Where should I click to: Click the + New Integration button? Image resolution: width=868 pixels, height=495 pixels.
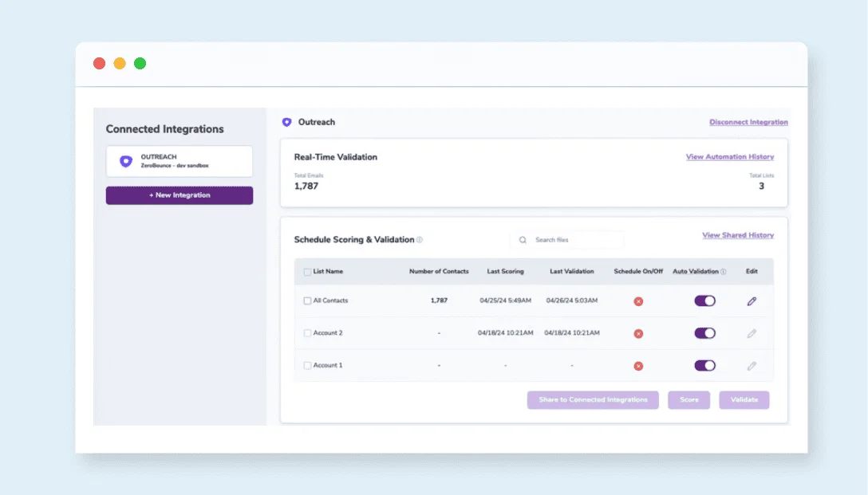(179, 194)
